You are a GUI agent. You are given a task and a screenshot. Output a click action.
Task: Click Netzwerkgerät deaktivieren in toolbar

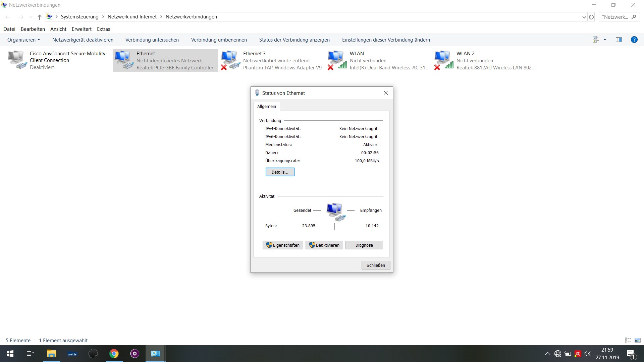tap(83, 40)
